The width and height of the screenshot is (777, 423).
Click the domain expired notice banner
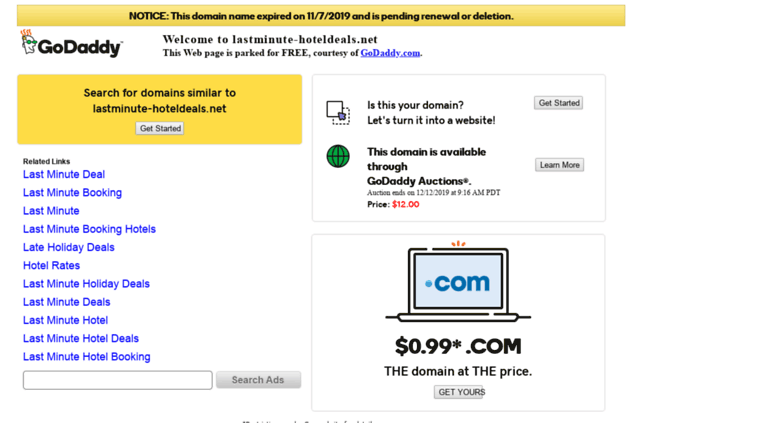pyautogui.click(x=321, y=16)
